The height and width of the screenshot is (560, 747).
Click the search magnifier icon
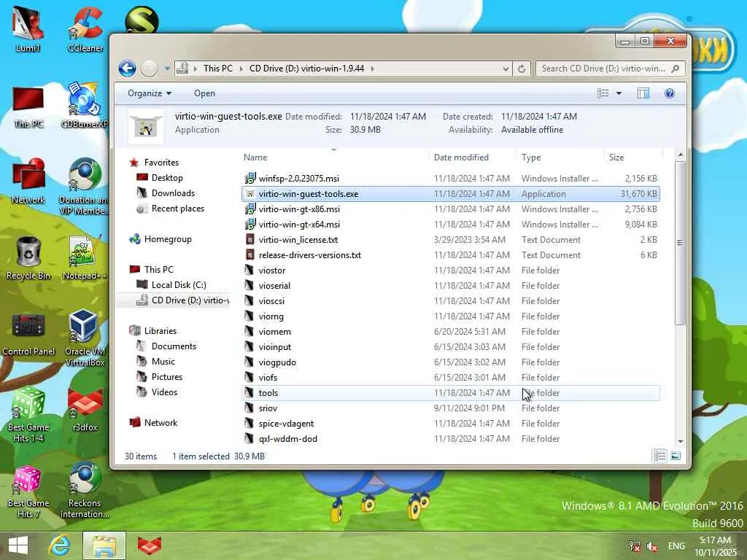(x=675, y=69)
